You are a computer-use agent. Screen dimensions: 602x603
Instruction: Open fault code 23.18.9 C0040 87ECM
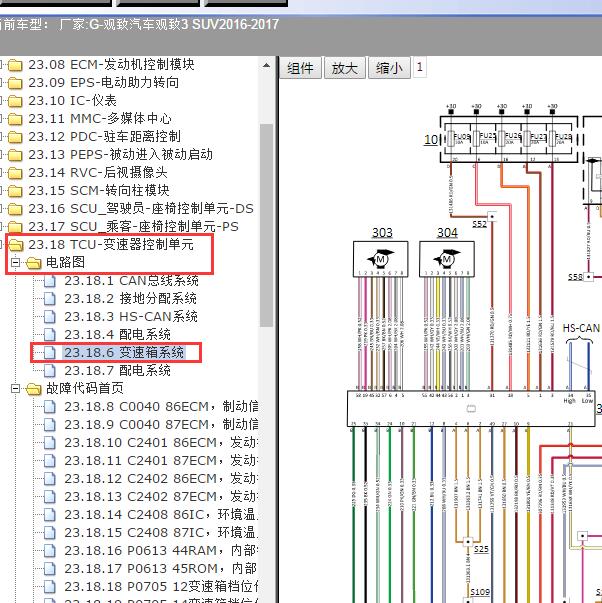(x=161, y=425)
